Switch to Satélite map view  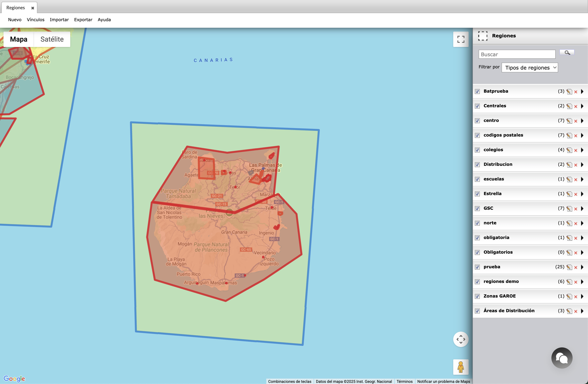[52, 39]
